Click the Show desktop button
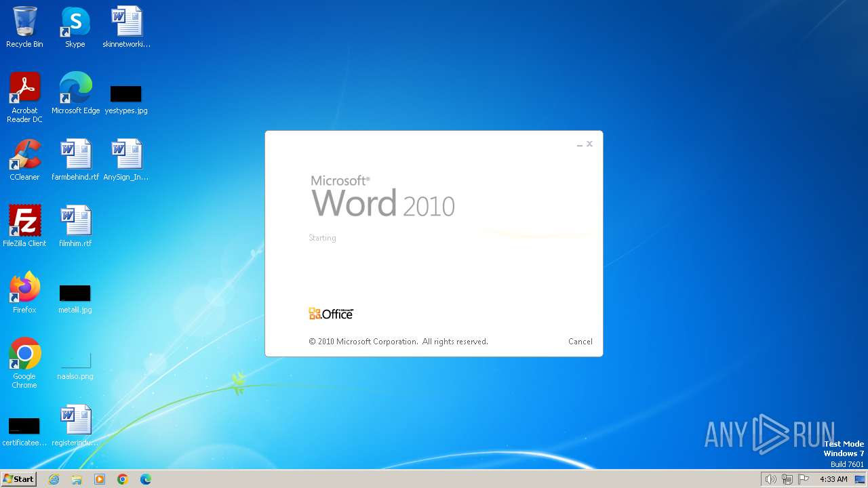Screen dimensions: 868x488 (x=861, y=479)
